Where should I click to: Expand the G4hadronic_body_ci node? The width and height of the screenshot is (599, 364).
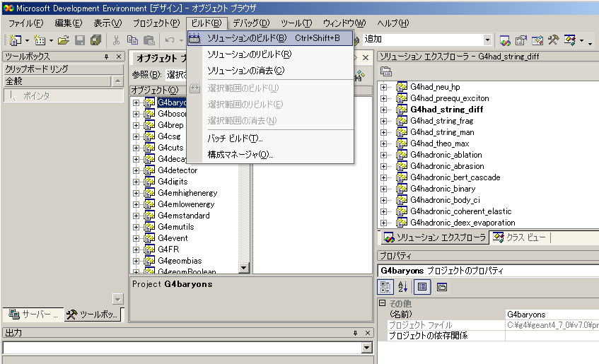click(x=383, y=200)
